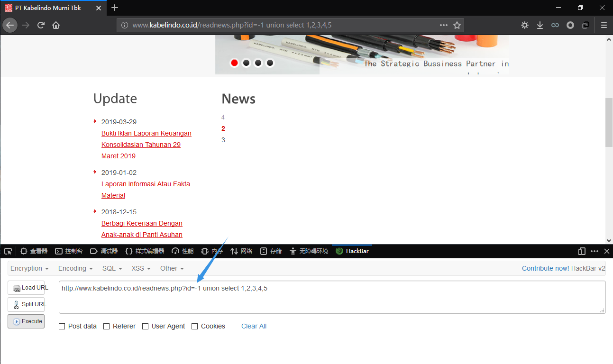Enable the Post data checkbox

coord(62,326)
